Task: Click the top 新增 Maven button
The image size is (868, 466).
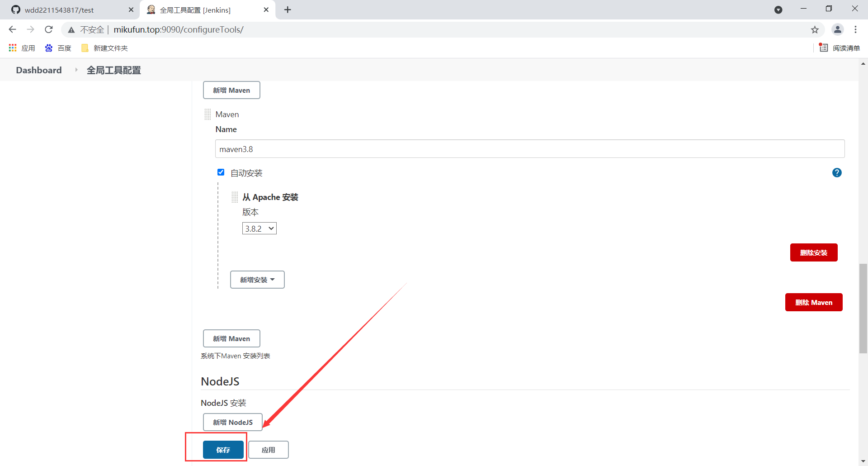Action: pos(231,90)
